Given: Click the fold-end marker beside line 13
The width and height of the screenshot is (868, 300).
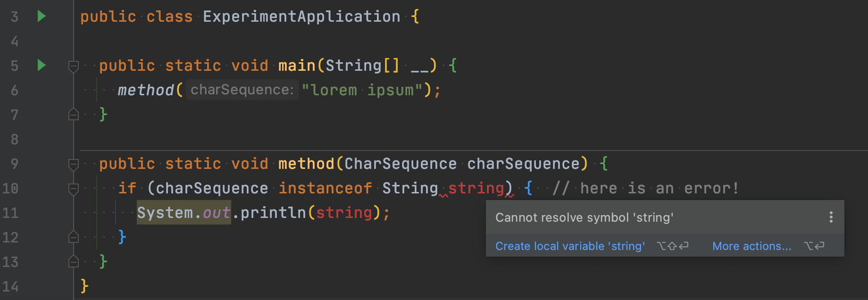Looking at the screenshot, I should [x=74, y=262].
